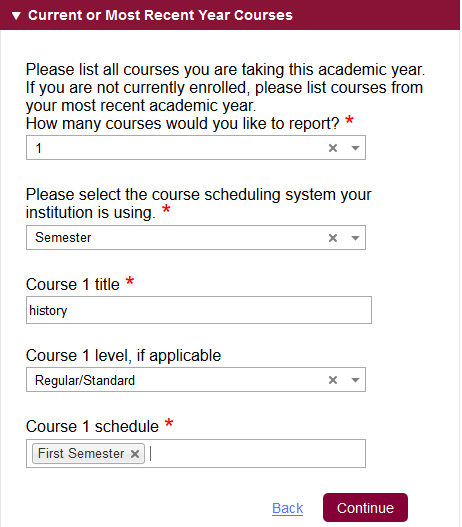Expand the course scheduling system dropdown arrow
This screenshot has width=462, height=527.
click(355, 238)
